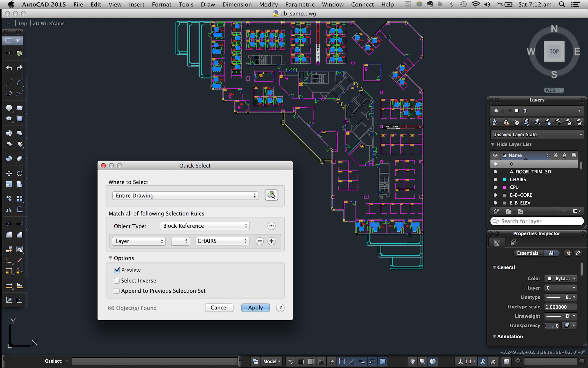Switch to All properties tab
This screenshot has height=368, width=588.
(x=552, y=253)
